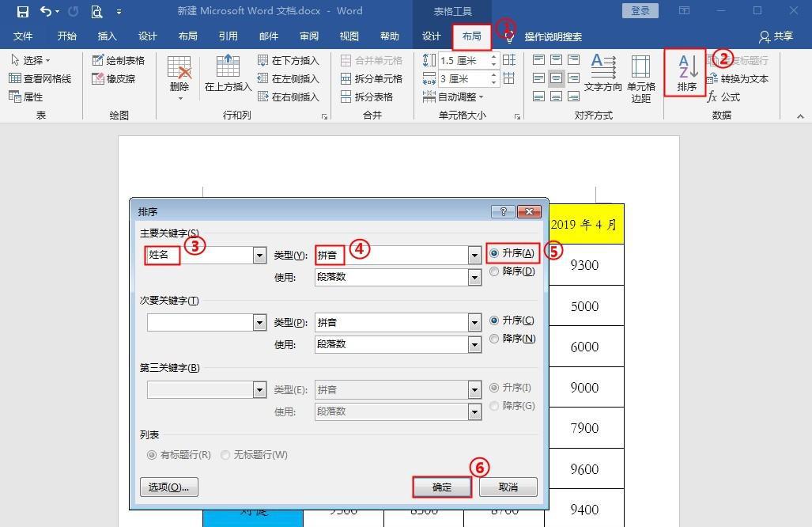The width and height of the screenshot is (812, 527).
Task: Click Distribute Columns evenly icon
Action: [x=509, y=78]
